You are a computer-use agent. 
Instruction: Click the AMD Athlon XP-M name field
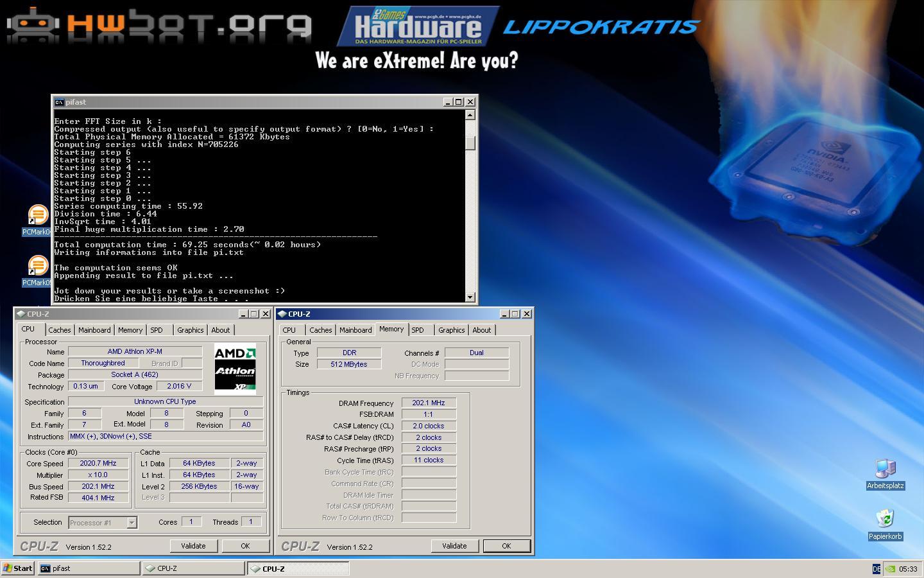135,351
